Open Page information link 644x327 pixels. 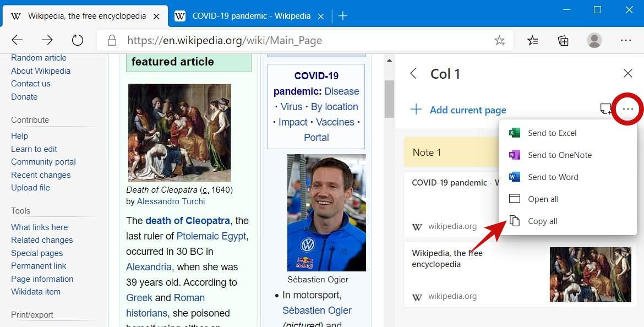42,279
